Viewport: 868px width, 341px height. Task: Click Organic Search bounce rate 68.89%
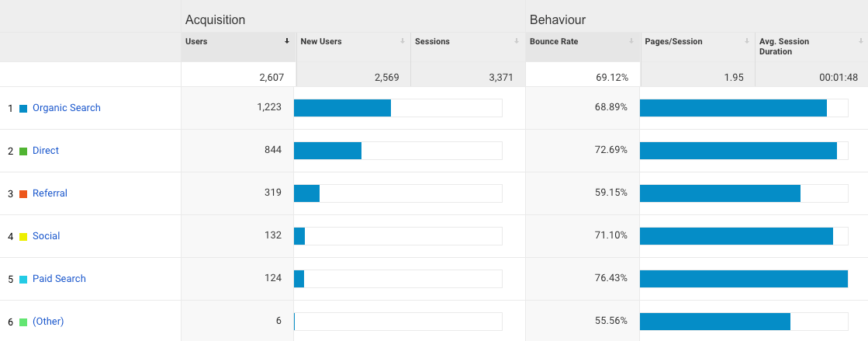pyautogui.click(x=611, y=107)
